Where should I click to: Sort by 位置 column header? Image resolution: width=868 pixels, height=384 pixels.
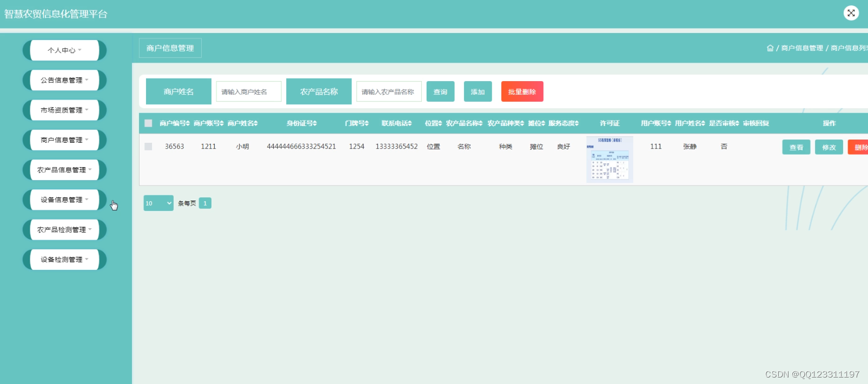click(x=434, y=123)
